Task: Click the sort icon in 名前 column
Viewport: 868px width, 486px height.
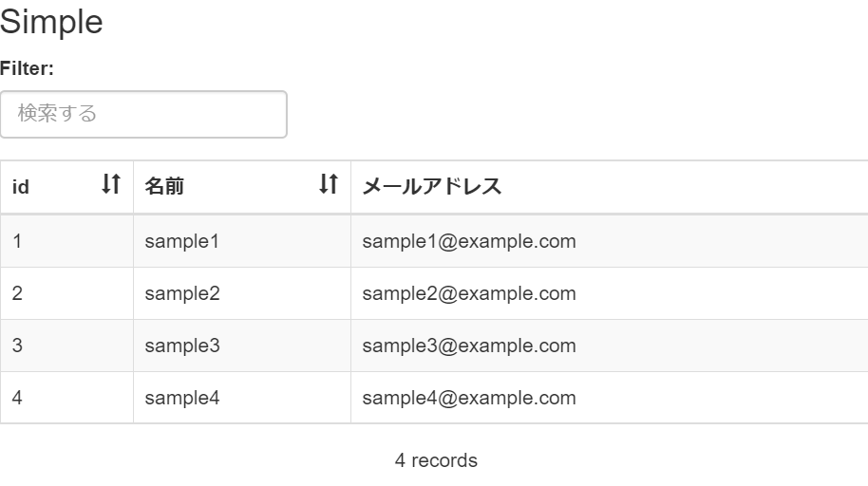Action: [x=329, y=185]
